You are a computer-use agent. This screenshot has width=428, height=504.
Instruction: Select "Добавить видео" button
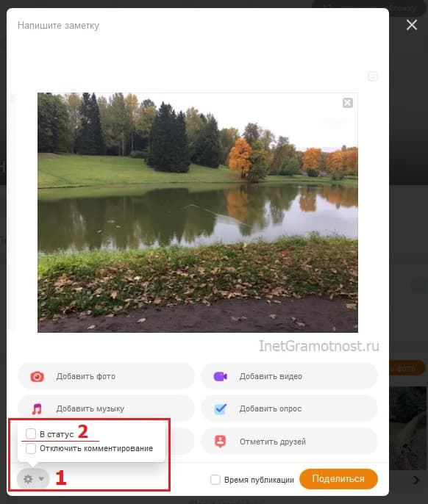click(x=289, y=376)
